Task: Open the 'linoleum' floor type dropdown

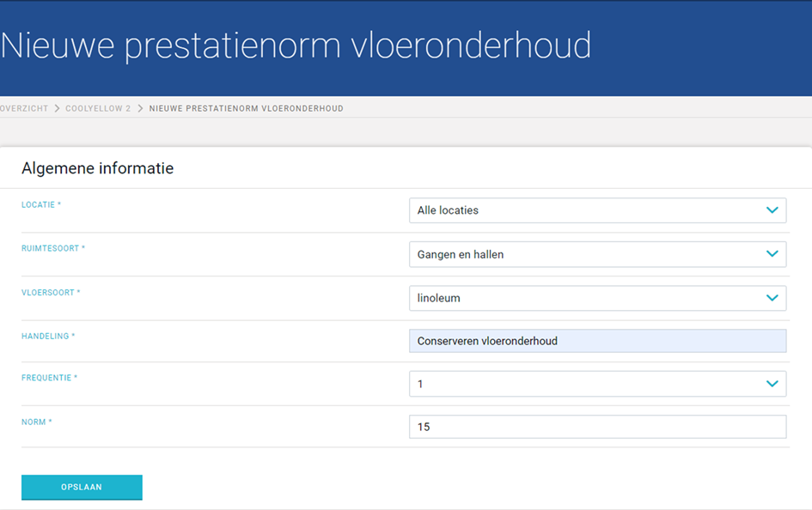Action: 597,298
